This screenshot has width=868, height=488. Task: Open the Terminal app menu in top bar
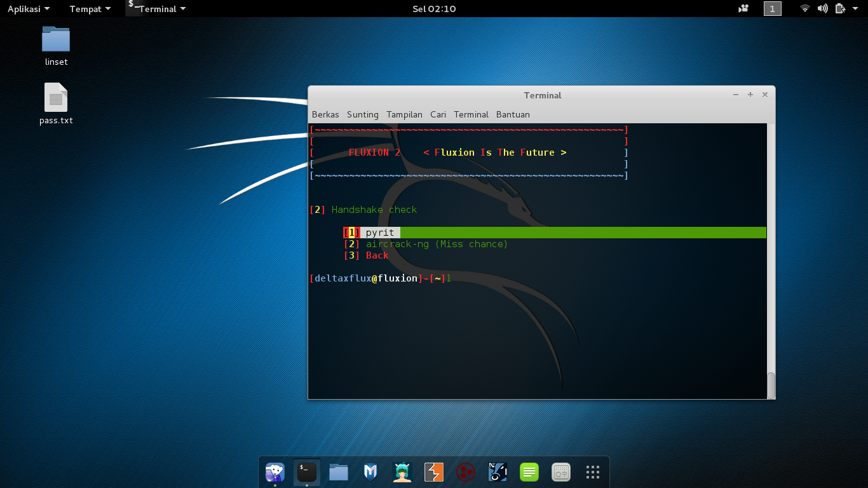click(157, 9)
